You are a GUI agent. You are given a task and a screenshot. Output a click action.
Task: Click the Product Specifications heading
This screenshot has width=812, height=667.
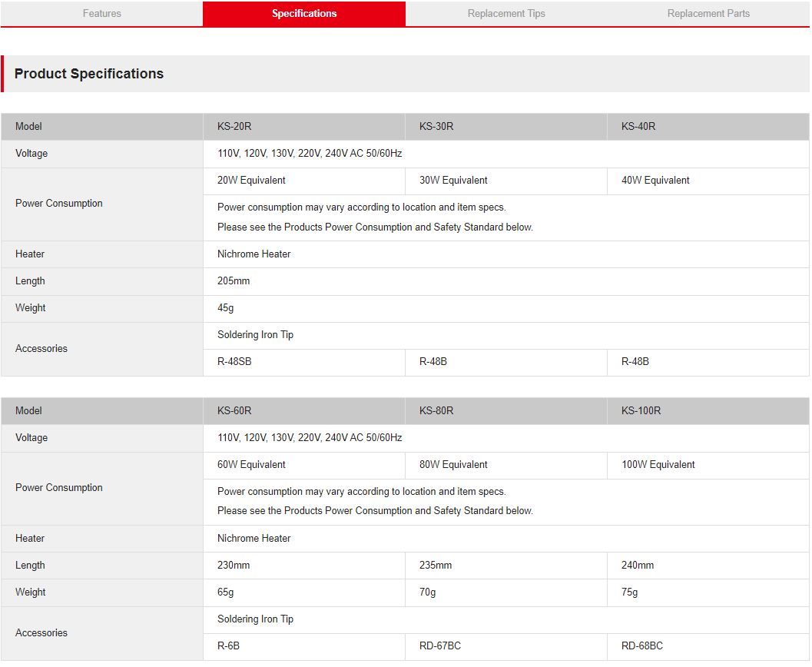click(x=89, y=74)
